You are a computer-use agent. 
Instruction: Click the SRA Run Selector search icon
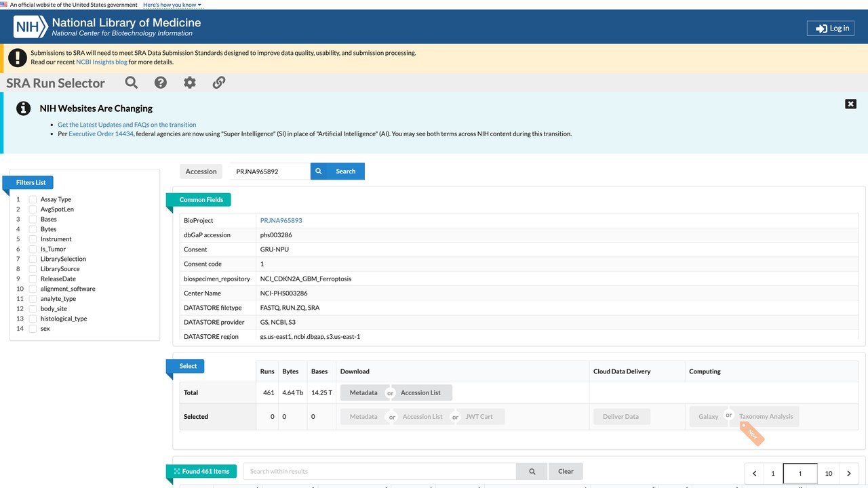[132, 83]
